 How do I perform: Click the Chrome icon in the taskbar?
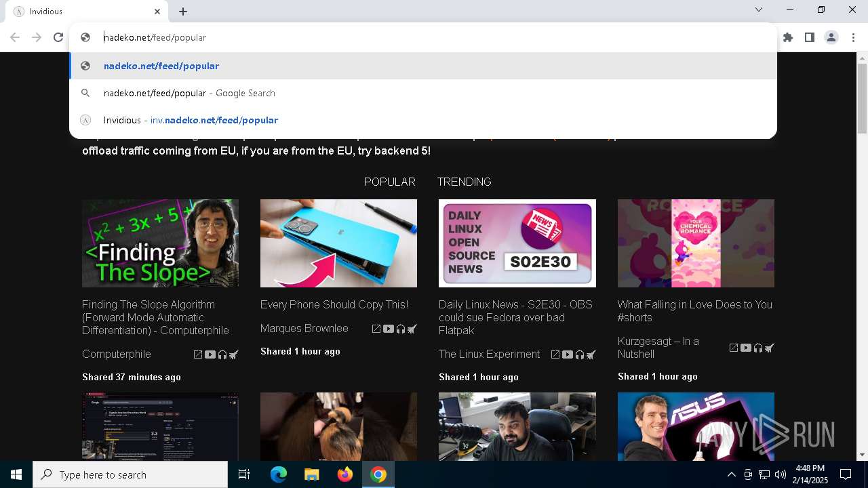(378, 474)
